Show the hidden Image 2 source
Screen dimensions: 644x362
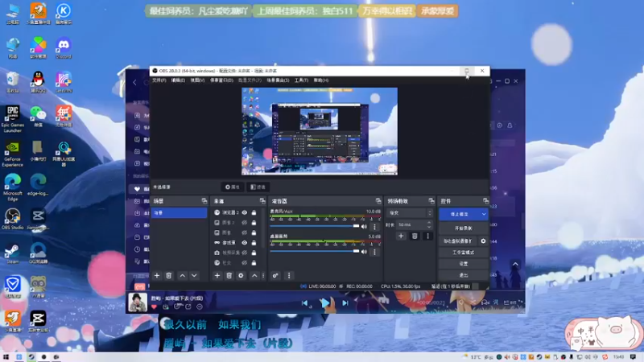tap(245, 223)
